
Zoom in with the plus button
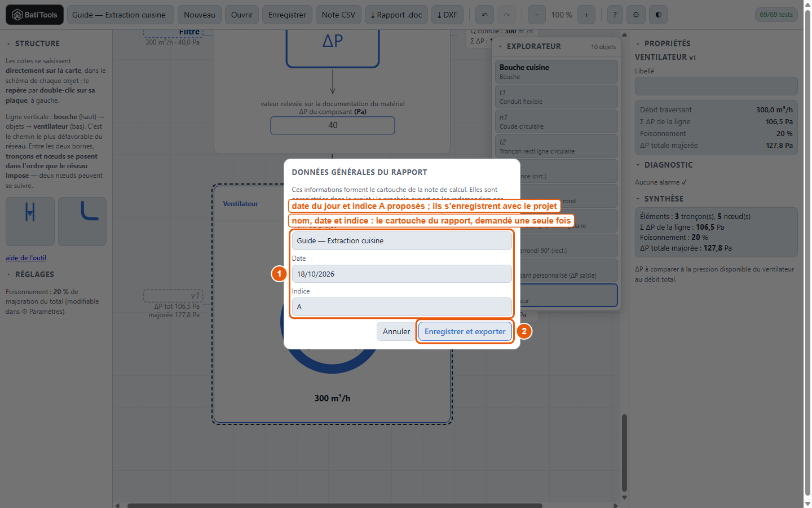(586, 15)
